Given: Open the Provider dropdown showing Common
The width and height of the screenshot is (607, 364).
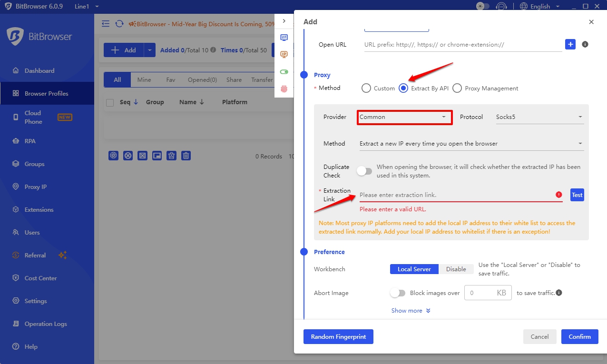Looking at the screenshot, I should tap(405, 117).
